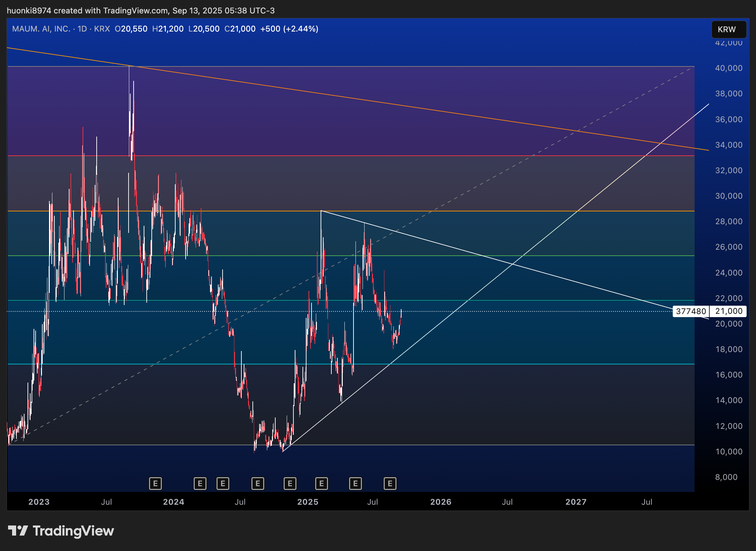
Task: Click the earnings marker left of Jul 2025
Action: pos(355,484)
